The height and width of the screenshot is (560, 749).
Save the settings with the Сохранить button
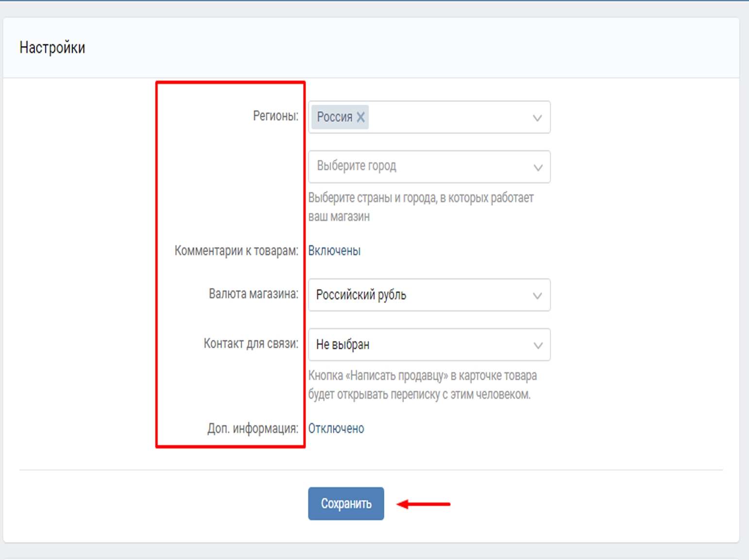[x=346, y=504]
